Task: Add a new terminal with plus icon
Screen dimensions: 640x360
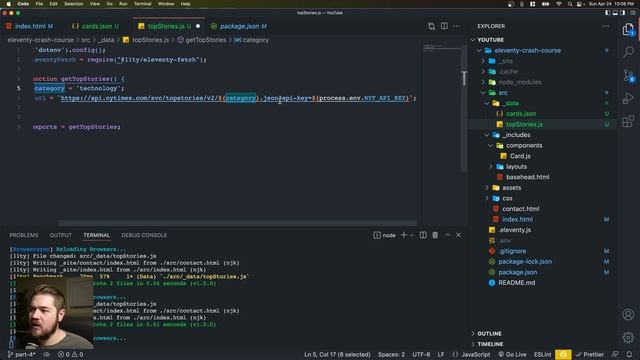Action: point(404,235)
